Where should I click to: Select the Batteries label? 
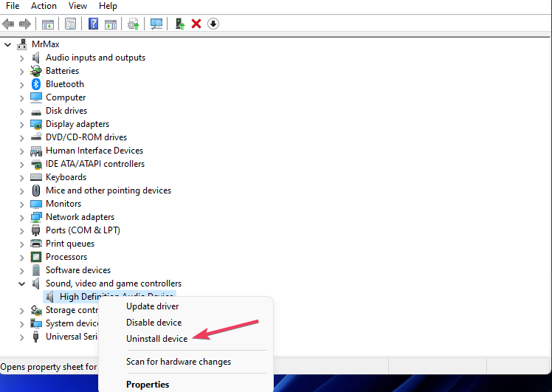62,71
